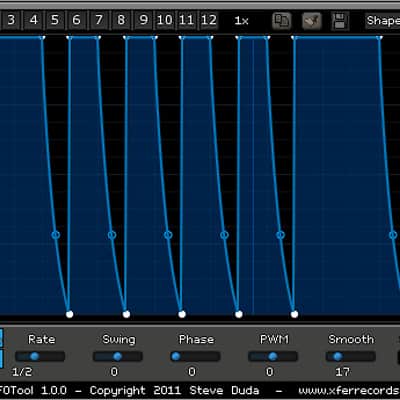Click the Swing label
Viewport: 400px width, 400px height.
pos(119,340)
